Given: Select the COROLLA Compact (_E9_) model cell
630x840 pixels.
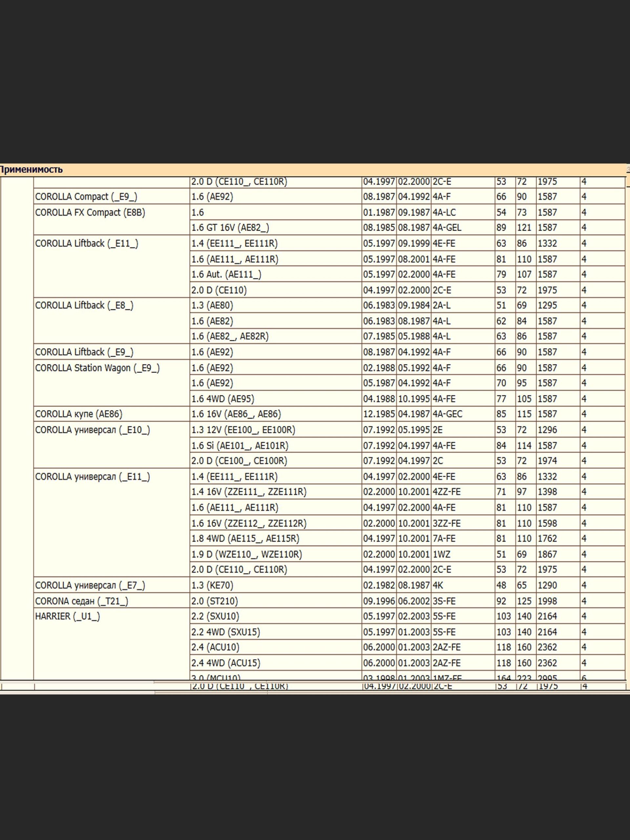Looking at the screenshot, I should click(x=86, y=197).
